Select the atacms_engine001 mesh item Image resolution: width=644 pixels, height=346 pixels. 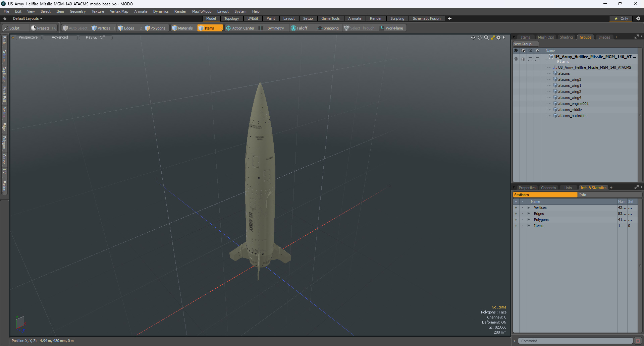click(573, 104)
